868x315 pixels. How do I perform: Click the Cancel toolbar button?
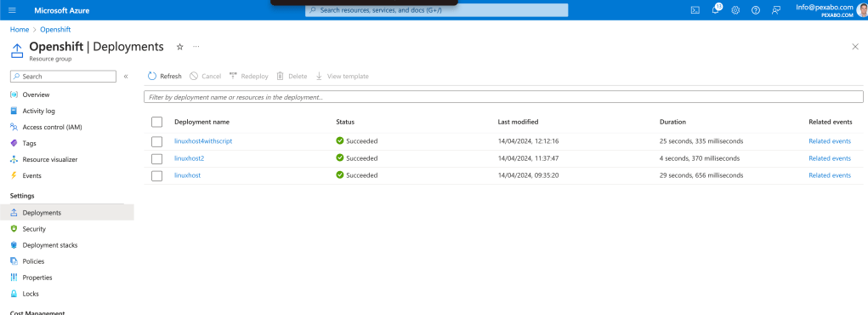[206, 76]
